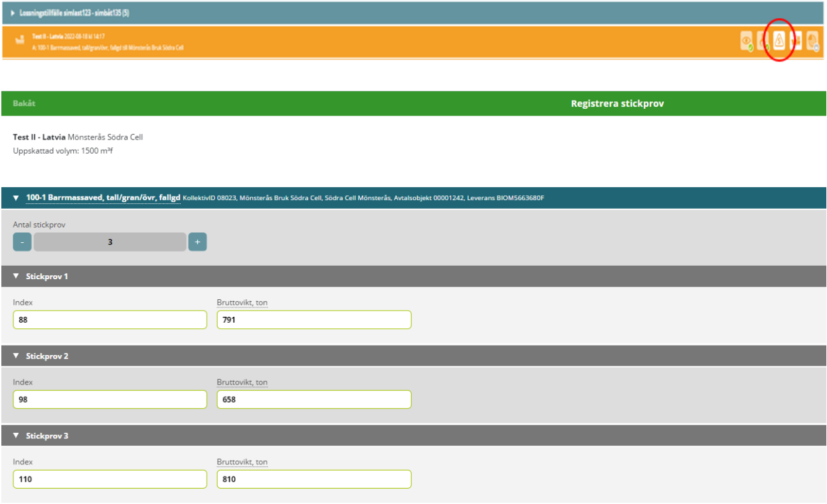Collapse the 100-1 Barrmassaved section

click(16, 198)
